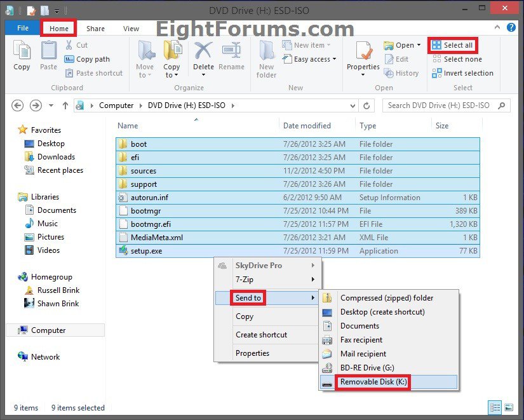Switch to Large icons view in status bar
This screenshot has height=420, width=524.
pos(509,408)
